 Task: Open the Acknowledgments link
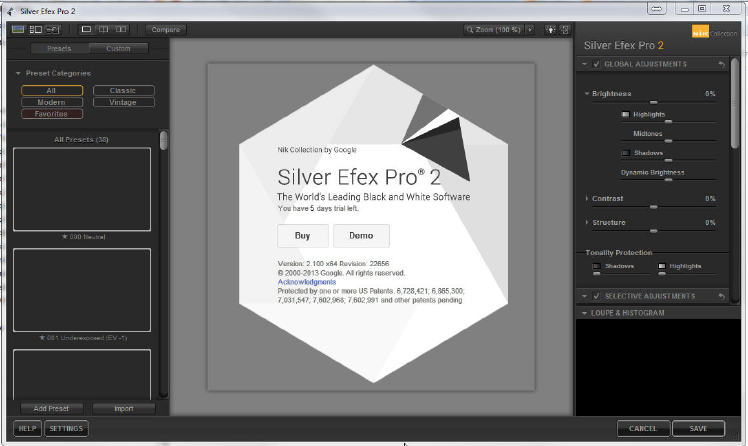point(307,282)
